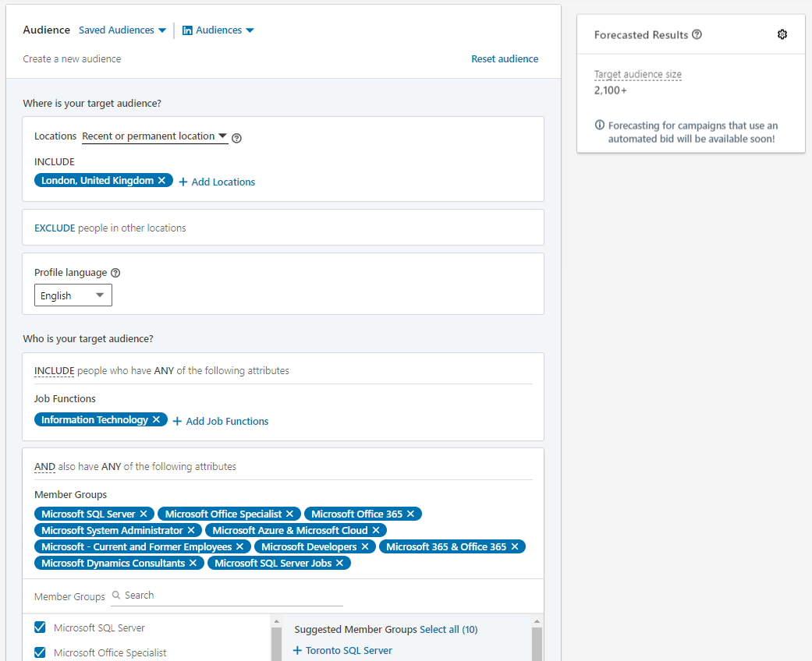The width and height of the screenshot is (812, 661).
Task: Open English profile language selector
Action: coord(73,295)
